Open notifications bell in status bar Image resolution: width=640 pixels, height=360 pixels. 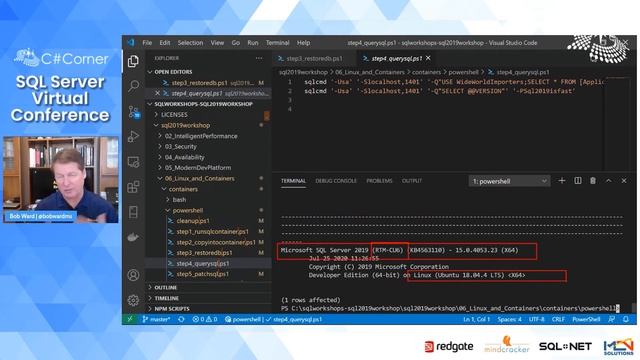tap(626, 319)
